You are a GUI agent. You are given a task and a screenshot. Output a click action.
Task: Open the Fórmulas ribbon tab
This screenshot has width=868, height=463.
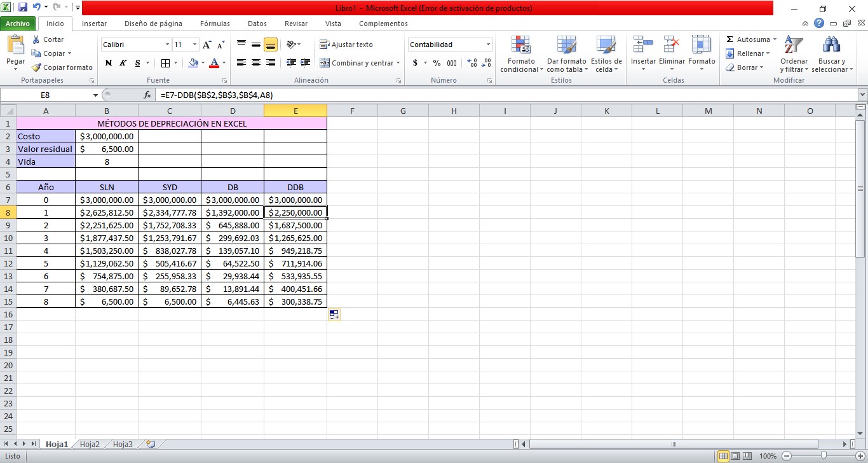click(x=215, y=24)
